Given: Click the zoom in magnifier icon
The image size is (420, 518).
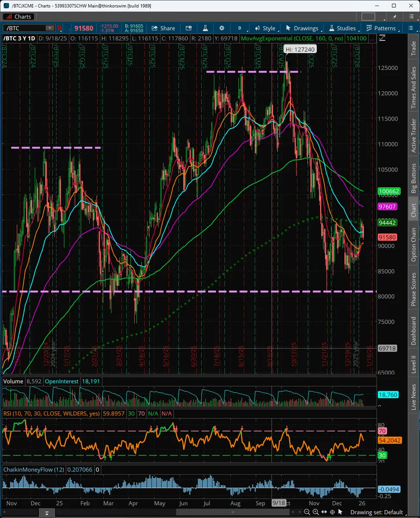Looking at the screenshot, I should (x=316, y=512).
